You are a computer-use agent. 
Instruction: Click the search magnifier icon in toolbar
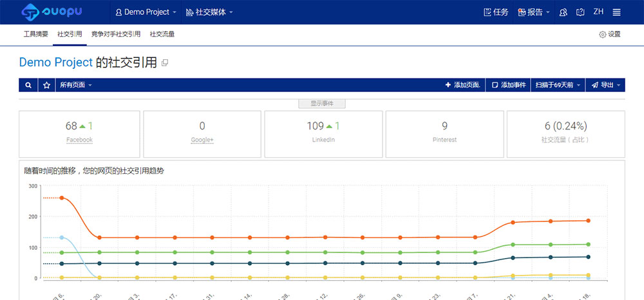[x=28, y=85]
